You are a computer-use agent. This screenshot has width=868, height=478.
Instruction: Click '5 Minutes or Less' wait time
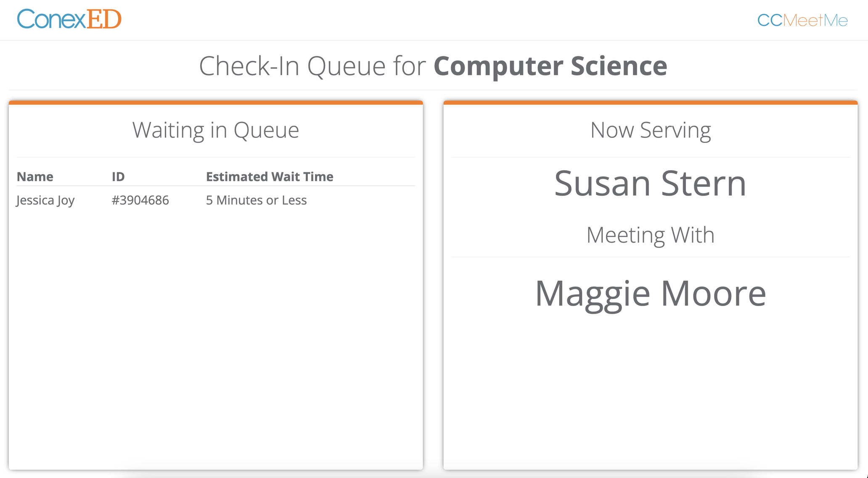point(256,200)
